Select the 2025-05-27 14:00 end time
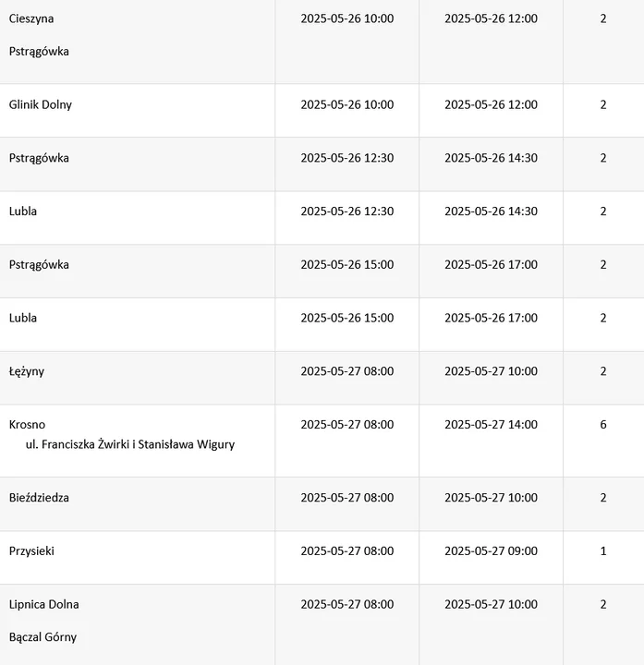The height and width of the screenshot is (665, 644). (x=491, y=425)
